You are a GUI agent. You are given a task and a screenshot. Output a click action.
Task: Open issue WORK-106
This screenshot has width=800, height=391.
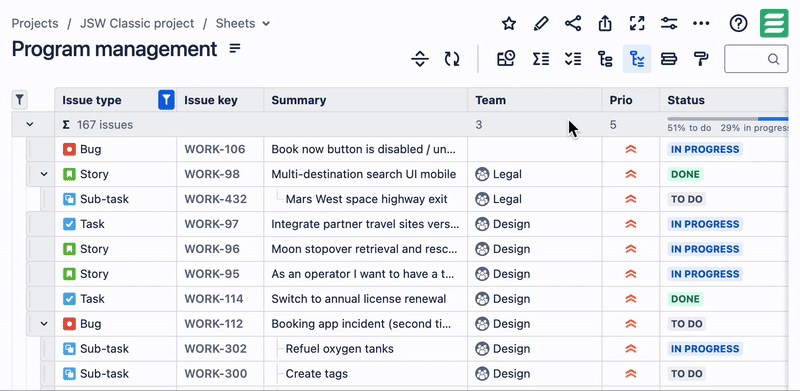point(215,150)
